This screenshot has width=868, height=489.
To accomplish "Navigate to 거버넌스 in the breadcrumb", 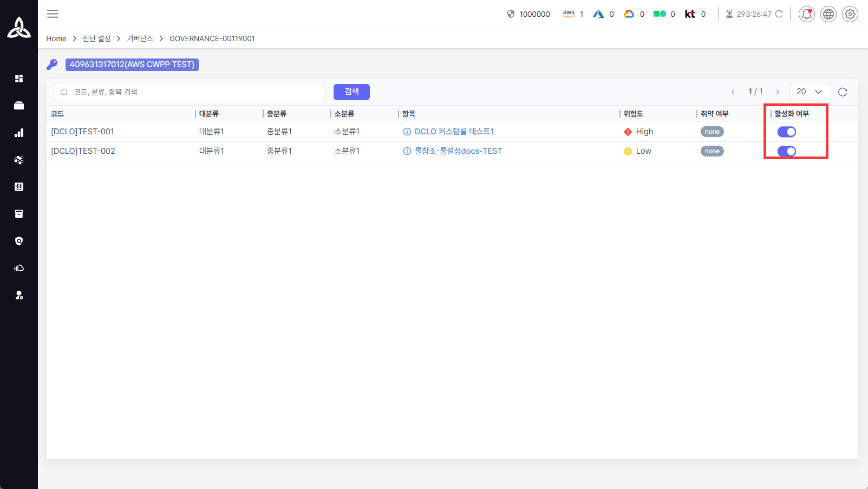I will click(140, 38).
